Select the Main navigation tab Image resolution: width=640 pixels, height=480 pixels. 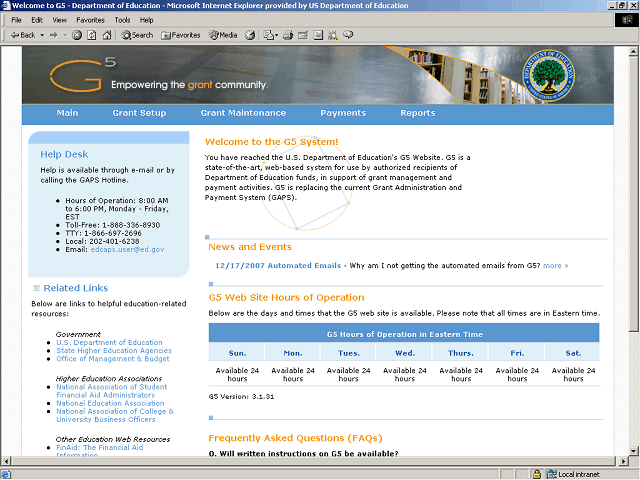(67, 113)
